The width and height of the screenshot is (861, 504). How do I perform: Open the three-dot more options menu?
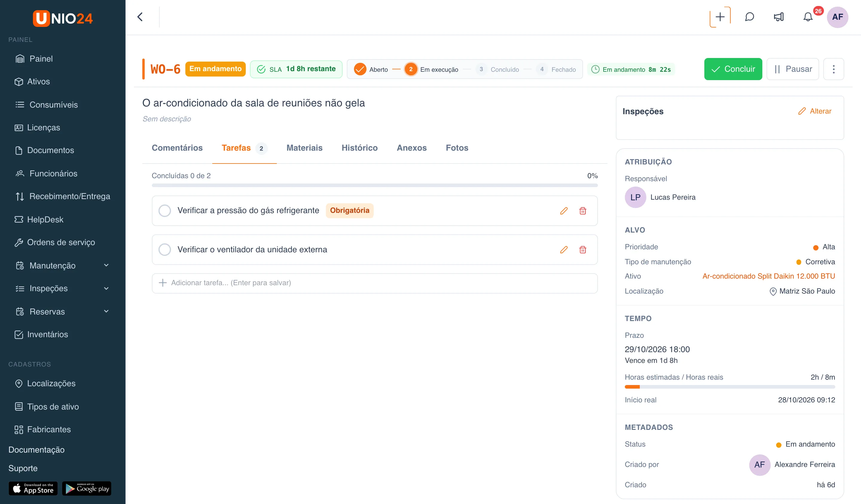[833, 69]
